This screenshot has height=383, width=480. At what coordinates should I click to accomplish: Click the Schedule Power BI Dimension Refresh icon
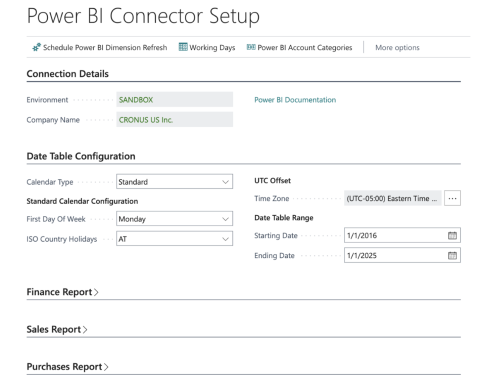pos(36,47)
